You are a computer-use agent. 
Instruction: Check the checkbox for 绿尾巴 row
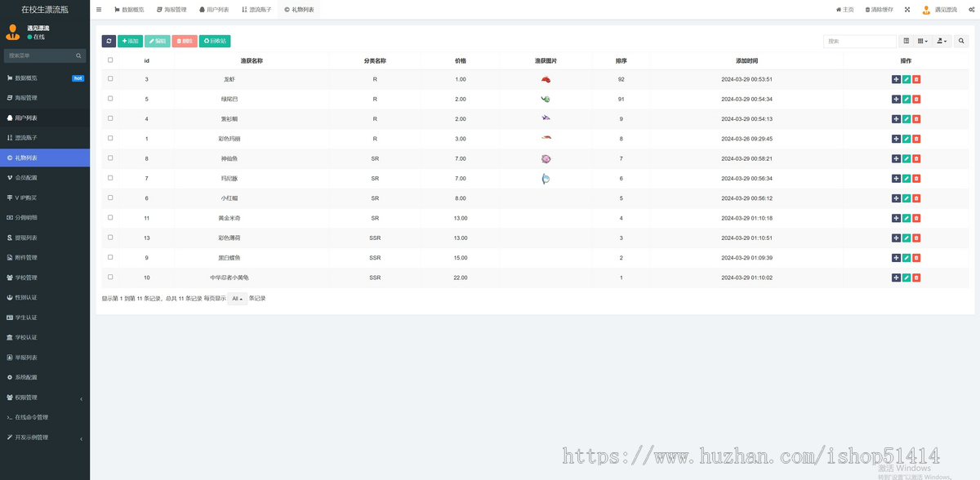click(110, 99)
